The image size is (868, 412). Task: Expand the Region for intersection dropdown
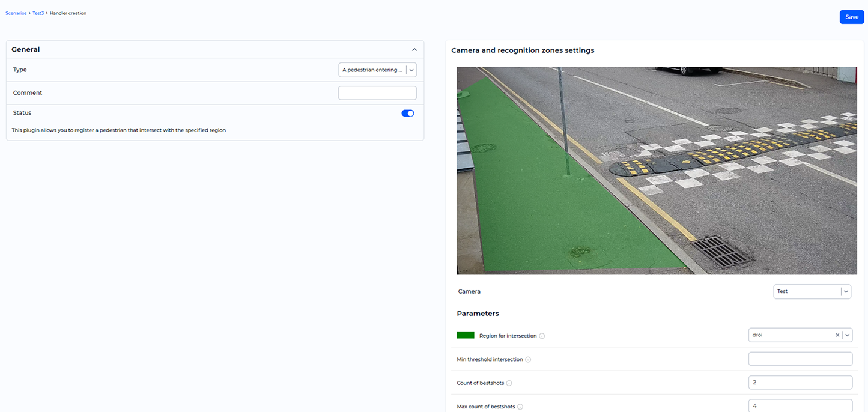coord(847,335)
